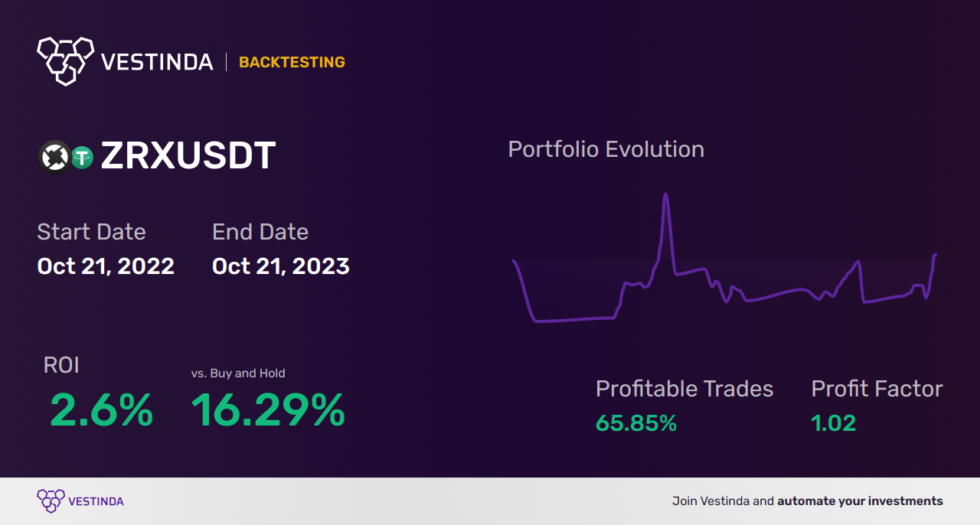Click the Profitable Trades 65.85% value
The width and height of the screenshot is (980, 525).
(636, 423)
